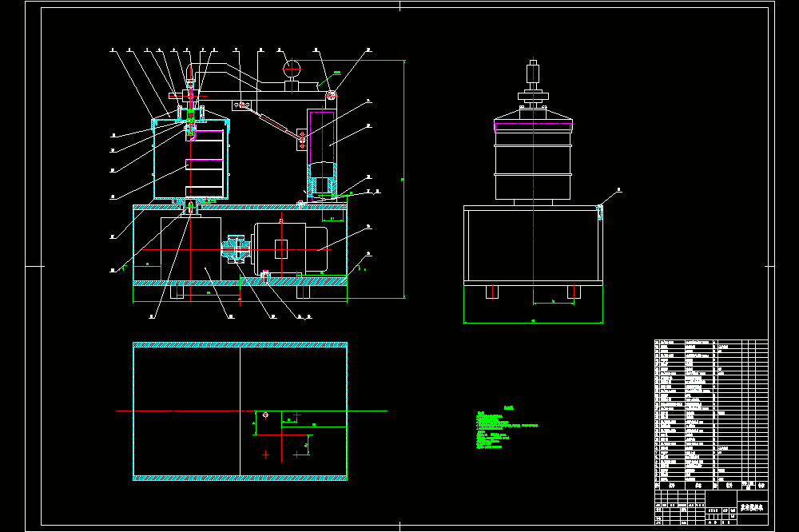799x532 pixels.
Task: Select the motor mounting bolt on base plate
Action: pyautogui.click(x=265, y=276)
